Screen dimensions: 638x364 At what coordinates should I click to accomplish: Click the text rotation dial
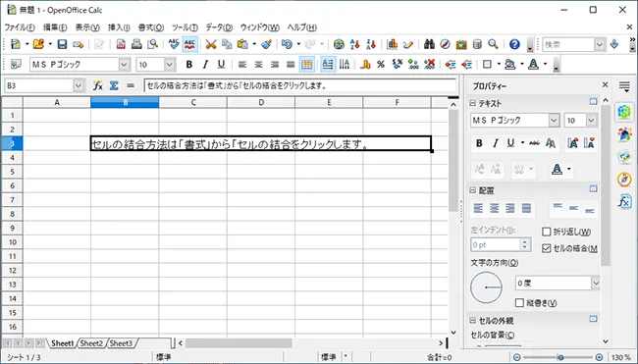click(x=486, y=287)
